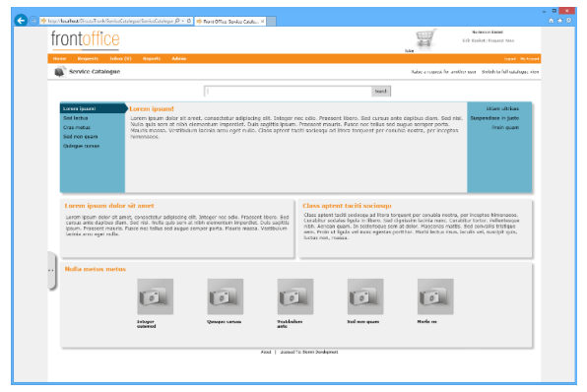Switch to full catalogue view link
The height and width of the screenshot is (392, 587).
510,72
